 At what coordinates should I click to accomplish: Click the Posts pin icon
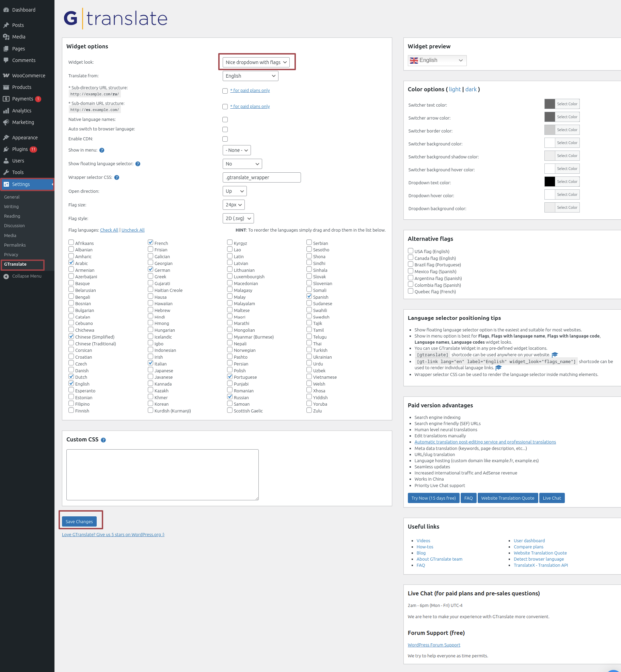click(6, 25)
